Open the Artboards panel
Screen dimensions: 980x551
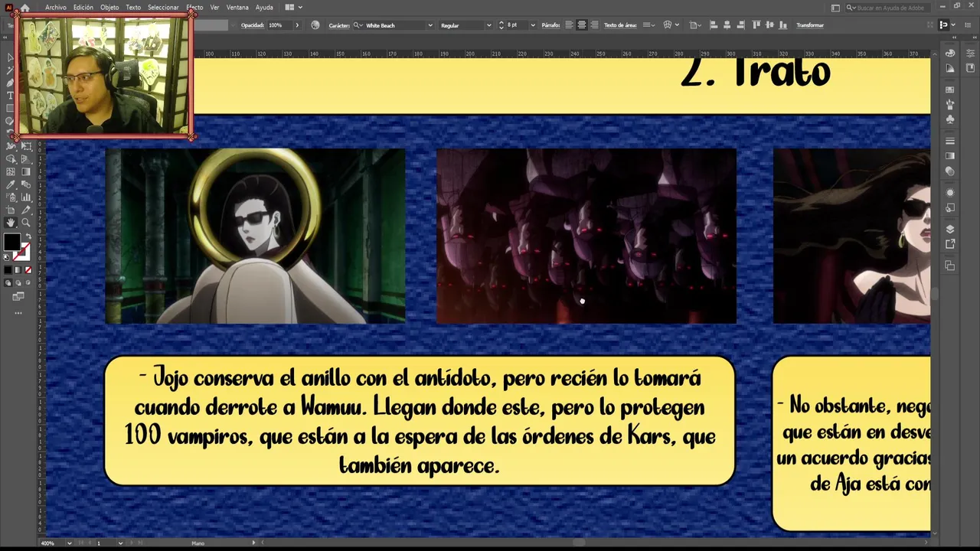[x=950, y=266]
